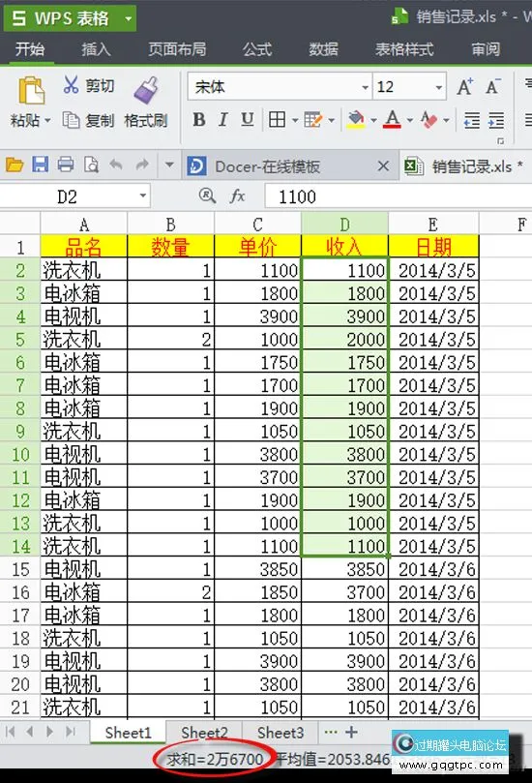Click the cell borders icon
Viewport: 532px width, 783px height.
pos(277,120)
